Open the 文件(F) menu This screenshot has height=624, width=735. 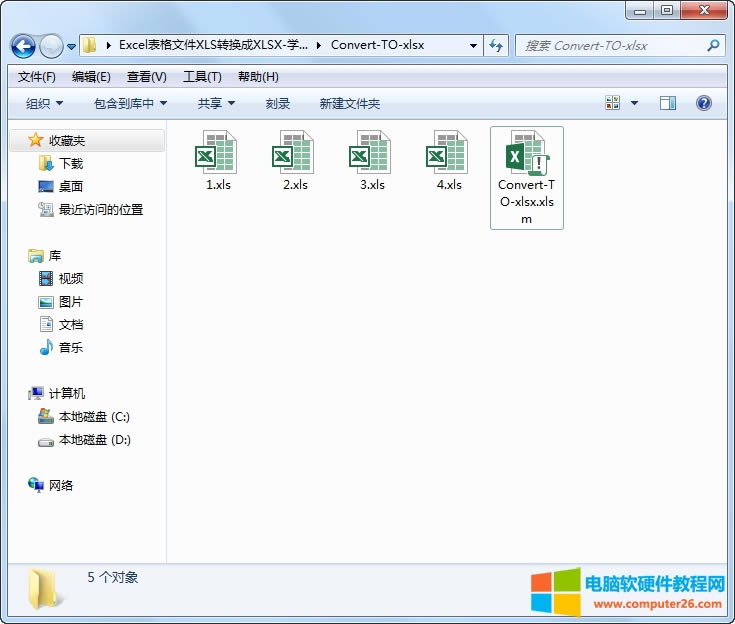point(37,77)
